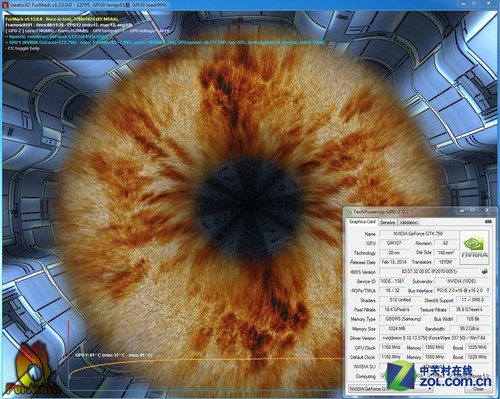Minimize the FurMark window
Image resolution: width=500 pixels, height=399 pixels.
point(463,4)
